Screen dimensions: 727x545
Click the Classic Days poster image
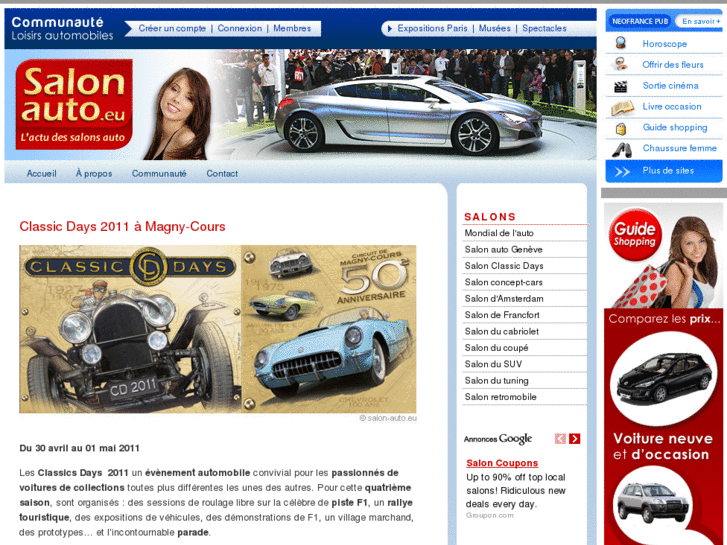(x=217, y=329)
